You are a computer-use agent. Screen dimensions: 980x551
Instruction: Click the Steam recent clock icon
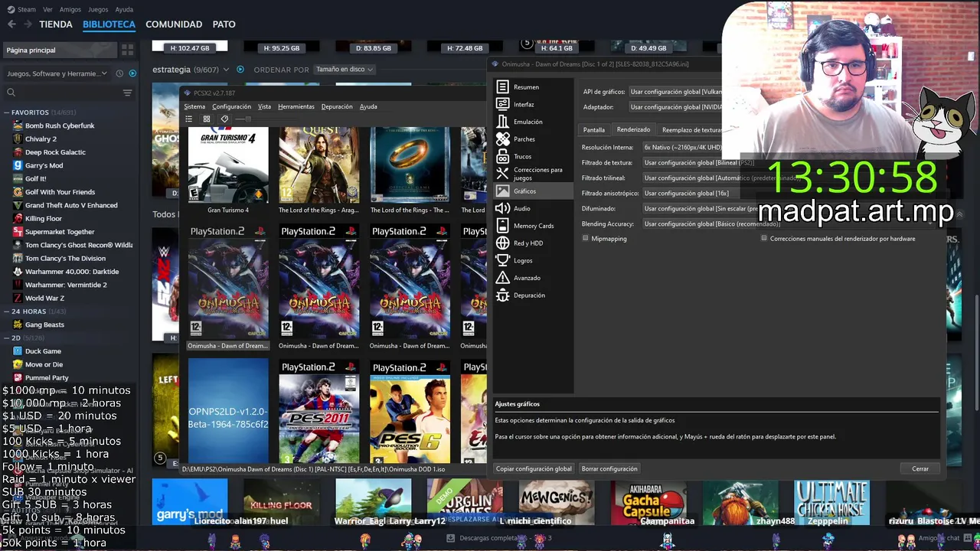click(119, 73)
